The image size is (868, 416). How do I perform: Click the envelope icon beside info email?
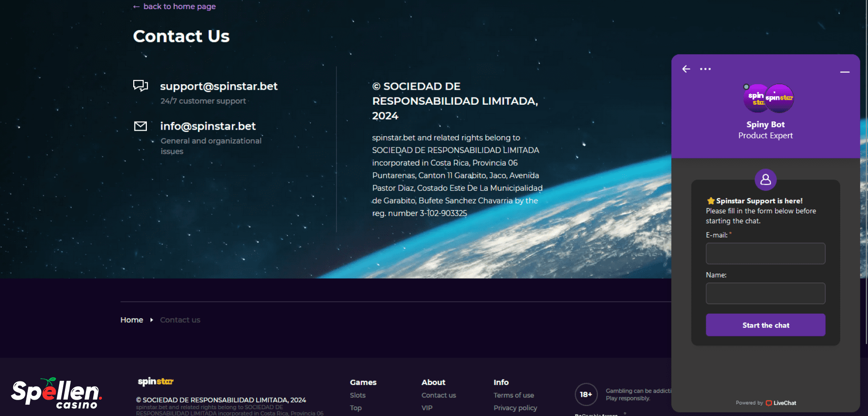(x=140, y=126)
